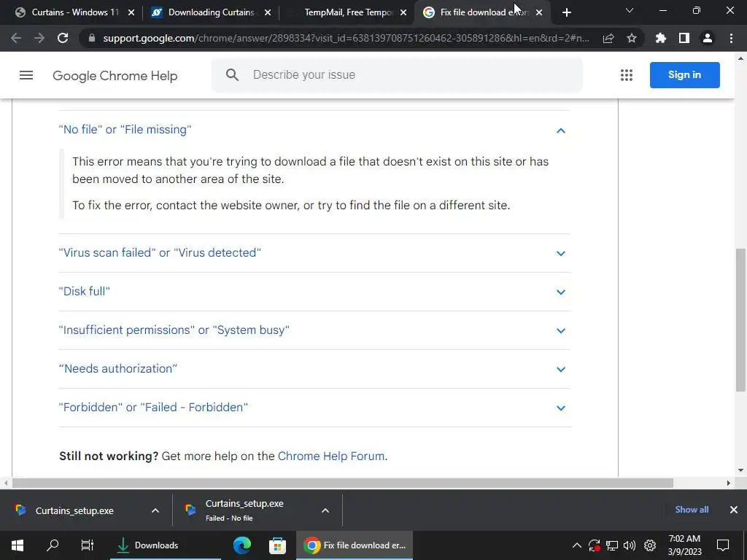747x560 pixels.
Task: Expand the "Needs authorization" section
Action: [x=314, y=368]
